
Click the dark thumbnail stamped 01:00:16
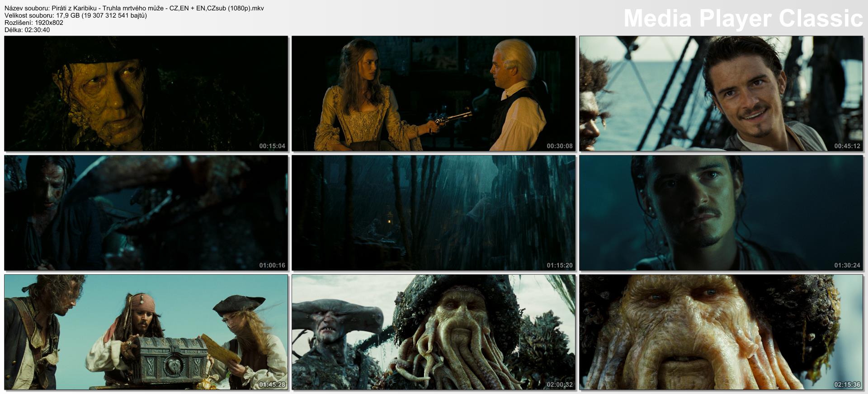[146, 212]
